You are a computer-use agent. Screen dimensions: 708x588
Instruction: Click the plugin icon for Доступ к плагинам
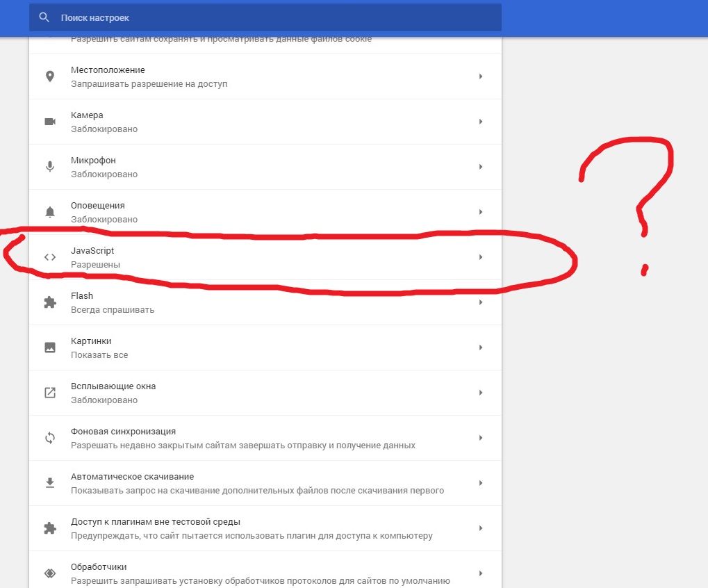tap(50, 528)
